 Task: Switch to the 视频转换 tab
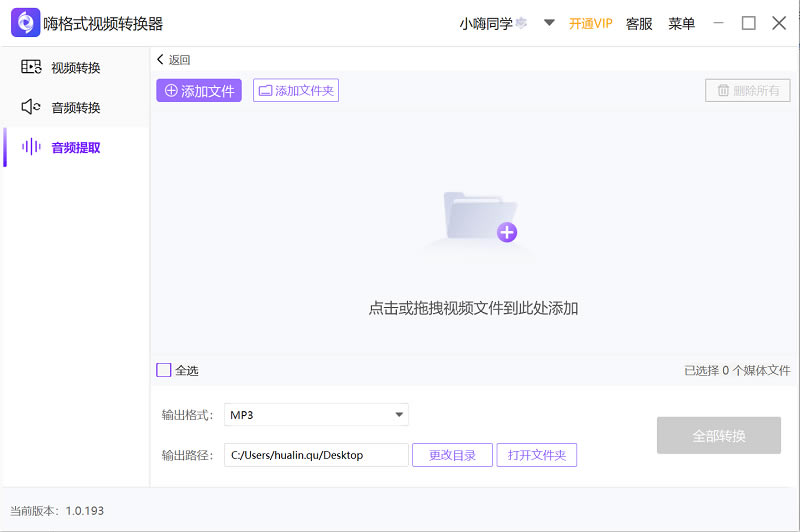(x=75, y=68)
